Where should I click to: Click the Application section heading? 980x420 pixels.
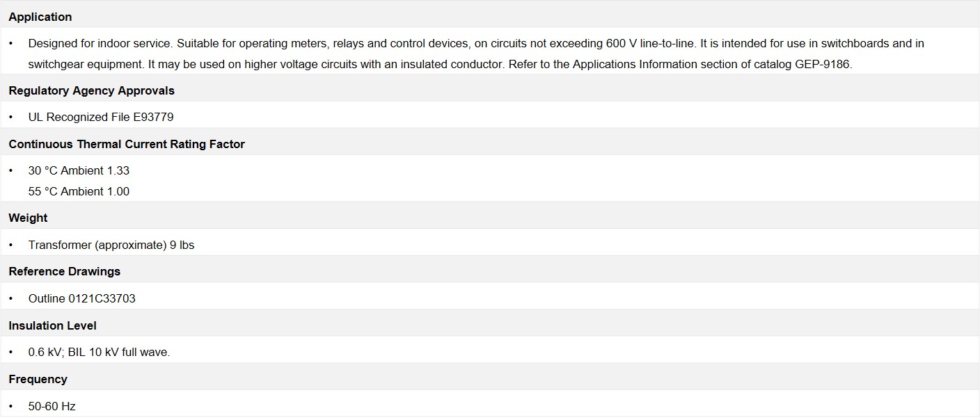click(40, 17)
